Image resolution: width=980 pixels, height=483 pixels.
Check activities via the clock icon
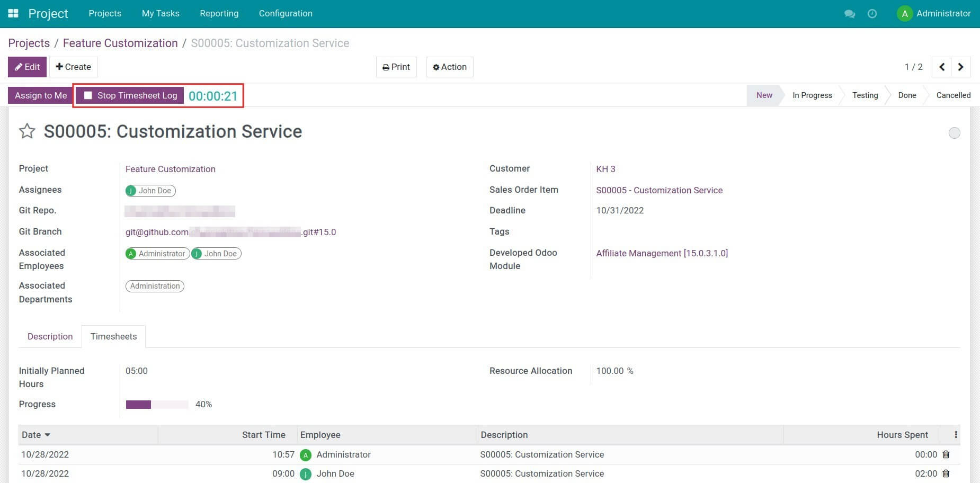coord(872,14)
